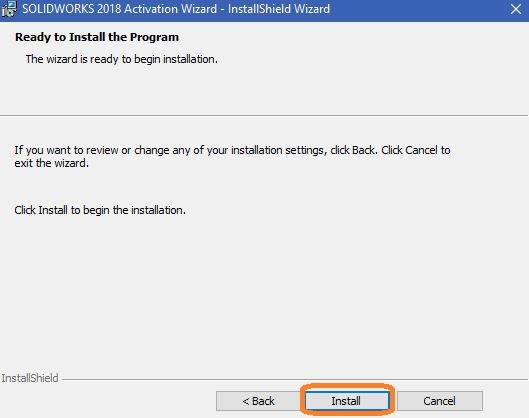The image size is (529, 418).
Task: Click the 'exit the wizard.' line of text
Action: click(x=51, y=163)
